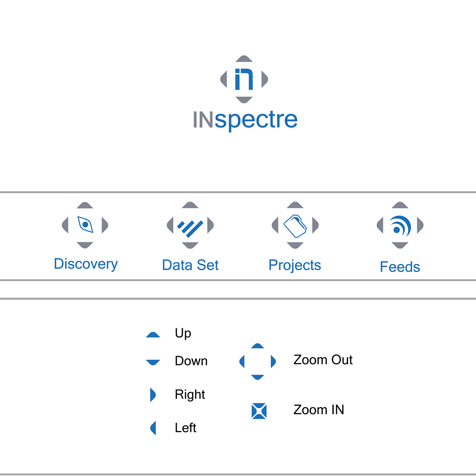
Task: Select the Feeds label
Action: click(400, 267)
